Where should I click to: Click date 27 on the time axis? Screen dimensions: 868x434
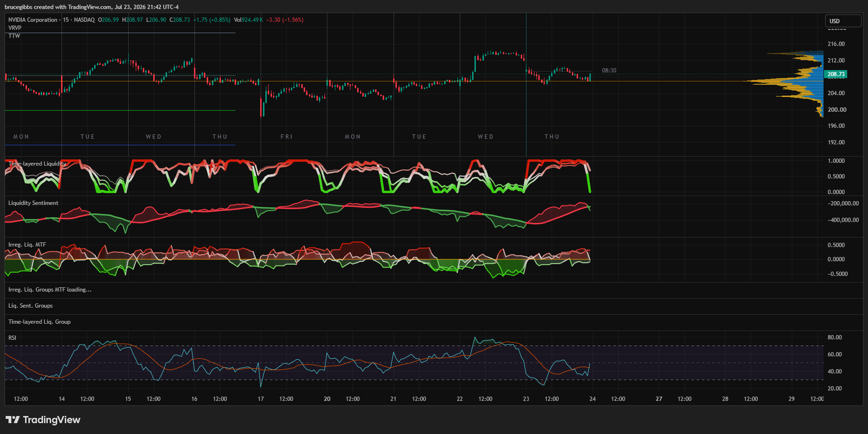[659, 399]
